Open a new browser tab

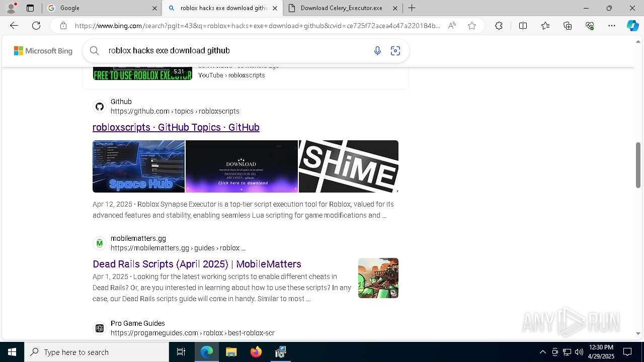412,8
